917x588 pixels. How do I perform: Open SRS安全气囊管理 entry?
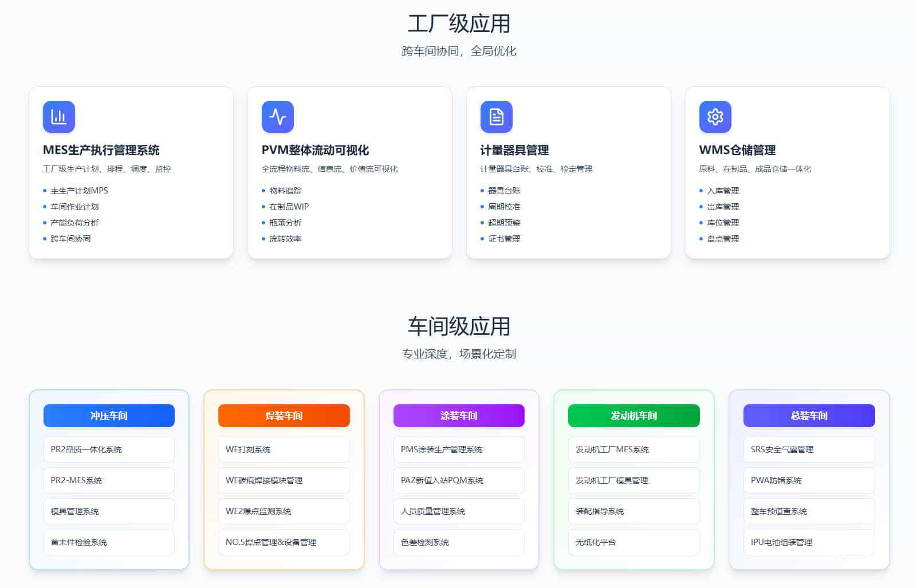click(809, 449)
